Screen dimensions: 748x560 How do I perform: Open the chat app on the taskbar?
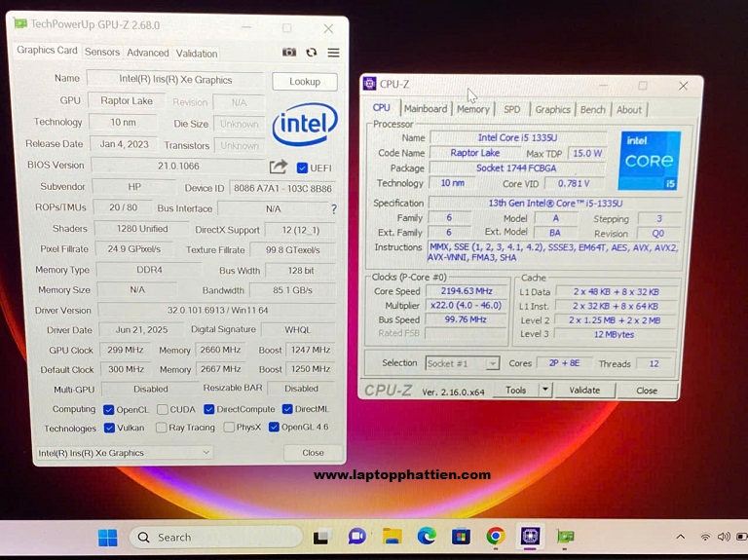click(356, 537)
